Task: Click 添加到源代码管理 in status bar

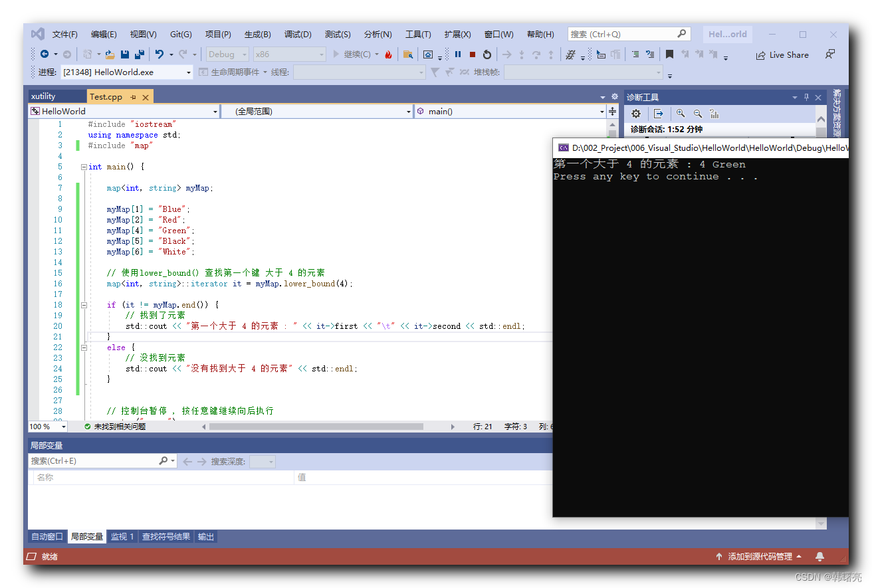Action: pos(760,557)
